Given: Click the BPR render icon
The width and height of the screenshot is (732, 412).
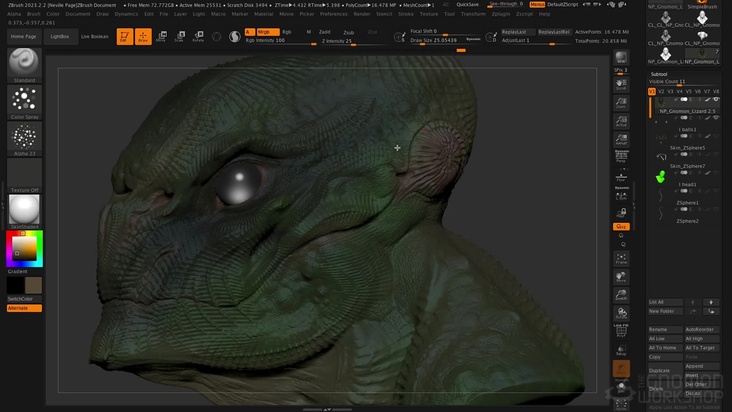Looking at the screenshot, I should coord(621,57).
